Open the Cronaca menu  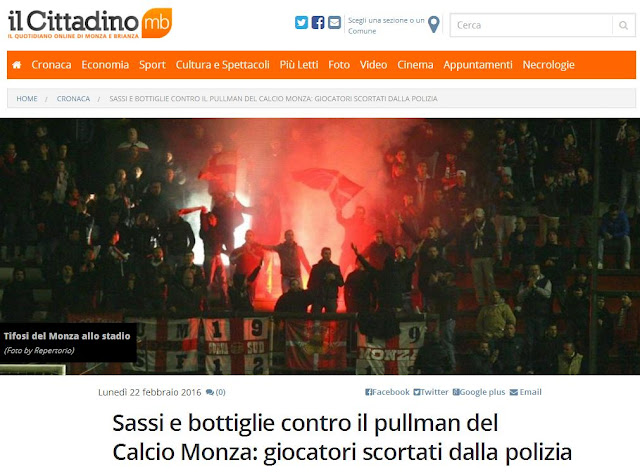pyautogui.click(x=51, y=65)
